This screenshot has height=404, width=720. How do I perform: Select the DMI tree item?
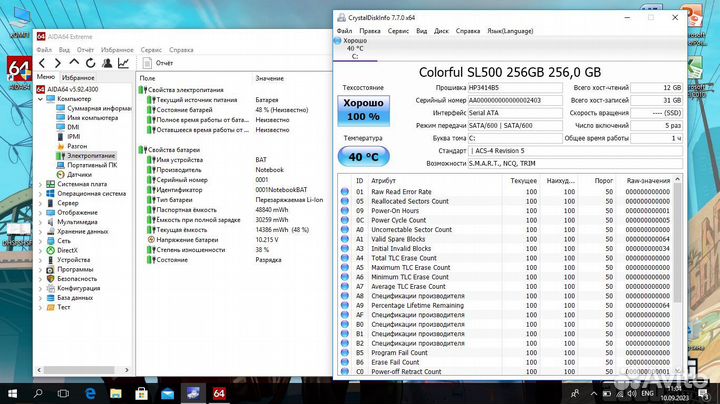click(68, 127)
